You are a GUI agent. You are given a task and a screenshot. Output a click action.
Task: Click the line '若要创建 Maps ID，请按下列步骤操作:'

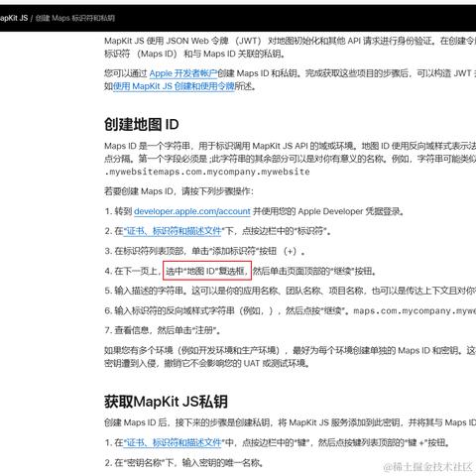tap(178, 191)
